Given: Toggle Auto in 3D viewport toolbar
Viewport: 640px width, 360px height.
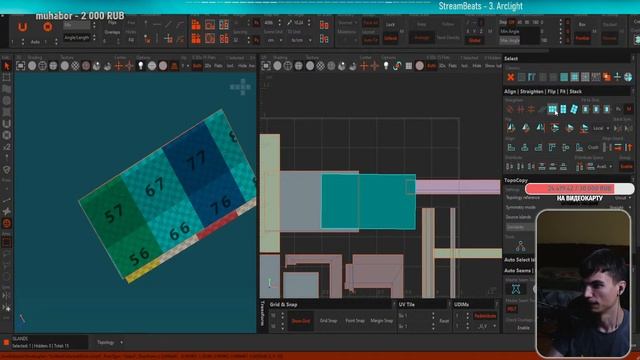Looking at the screenshot, I should coord(197,66).
